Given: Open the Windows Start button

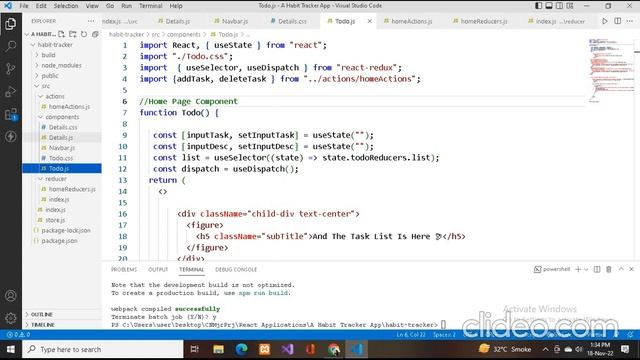Looking at the screenshot, I should (x=11, y=349).
